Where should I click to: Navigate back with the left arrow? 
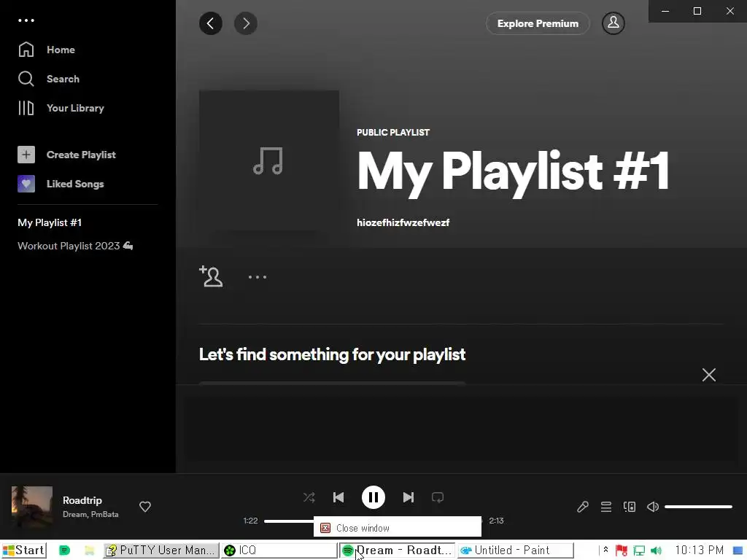[211, 23]
